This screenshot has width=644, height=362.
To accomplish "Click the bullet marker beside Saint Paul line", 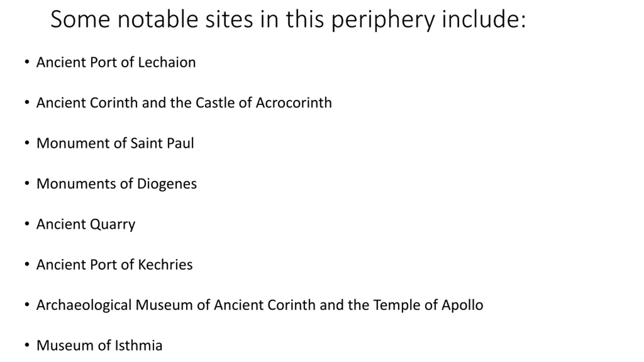I will [x=27, y=143].
